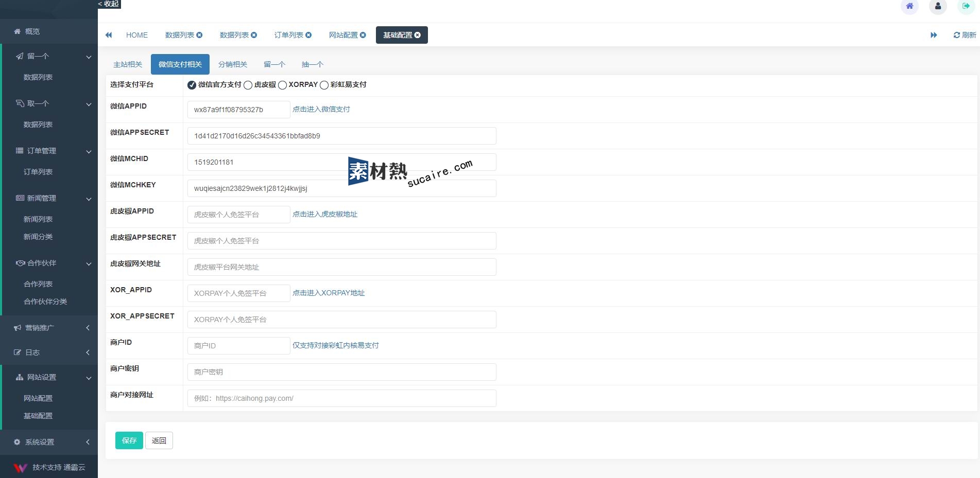Open the 点击进入微信支付 link
This screenshot has width=980, height=478.
click(x=321, y=109)
